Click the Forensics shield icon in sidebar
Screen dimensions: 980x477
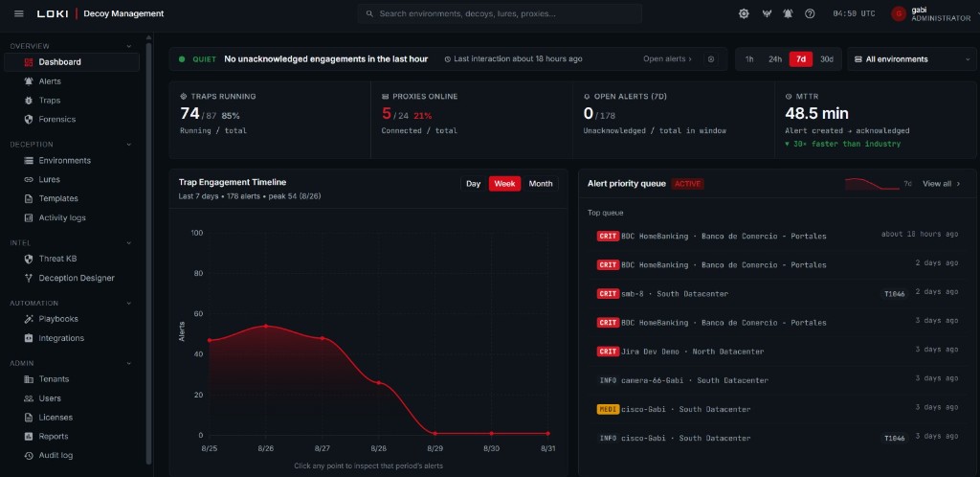pyautogui.click(x=28, y=120)
